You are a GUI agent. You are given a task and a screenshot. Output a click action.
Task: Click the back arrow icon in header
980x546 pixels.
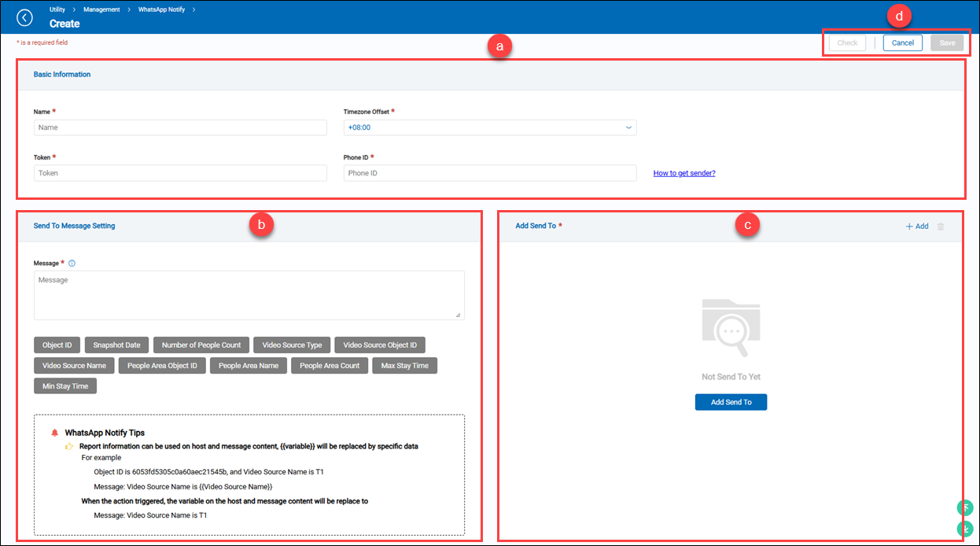(x=24, y=17)
